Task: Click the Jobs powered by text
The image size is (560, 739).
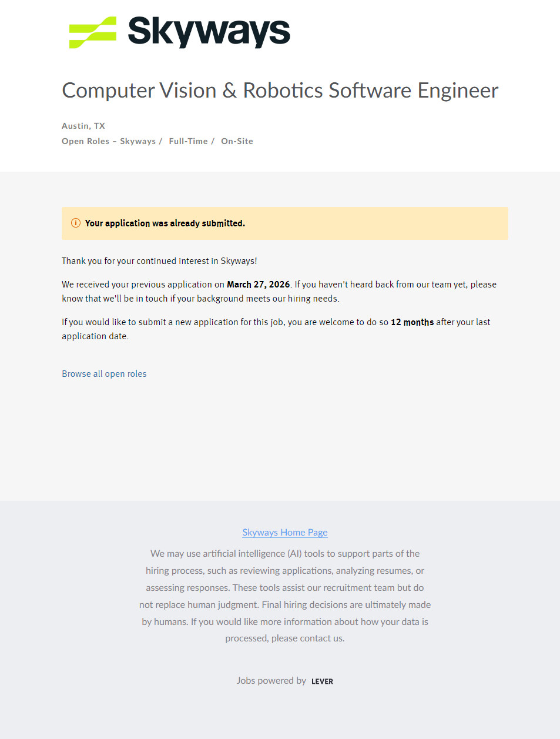Action: [271, 681]
